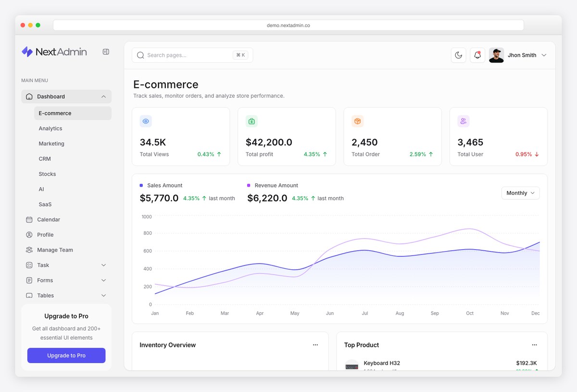
Task: Expand the Forms submenu chevron
Action: [104, 280]
